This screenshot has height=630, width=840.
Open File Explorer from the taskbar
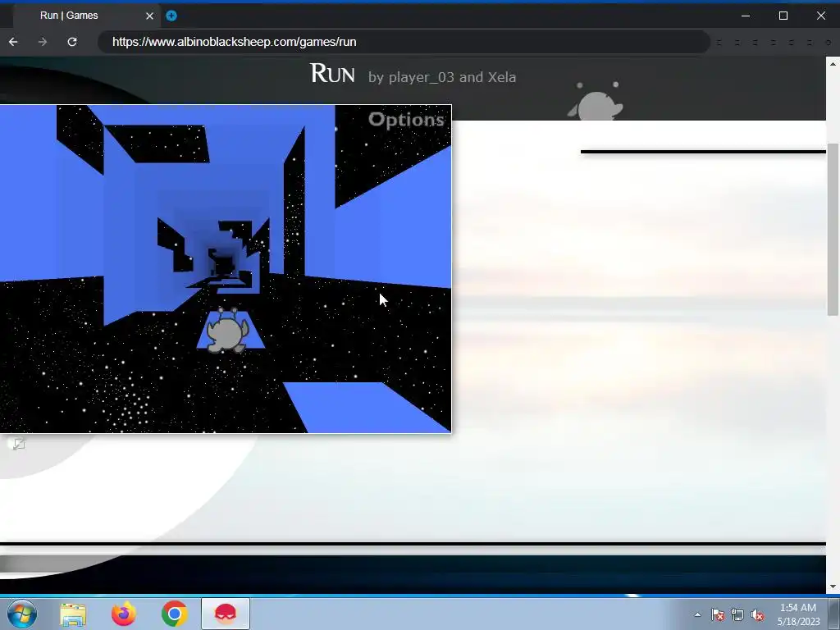[73, 614]
